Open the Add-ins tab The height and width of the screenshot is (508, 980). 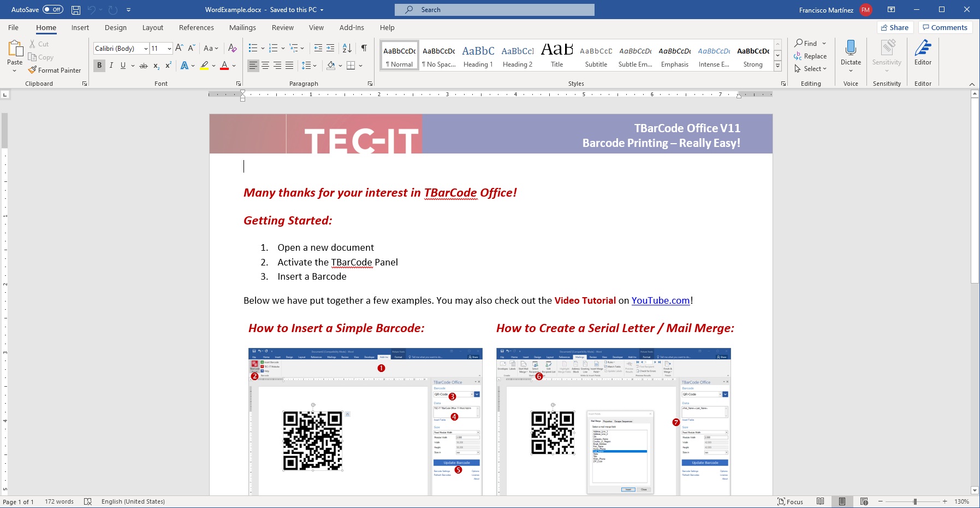pyautogui.click(x=352, y=27)
